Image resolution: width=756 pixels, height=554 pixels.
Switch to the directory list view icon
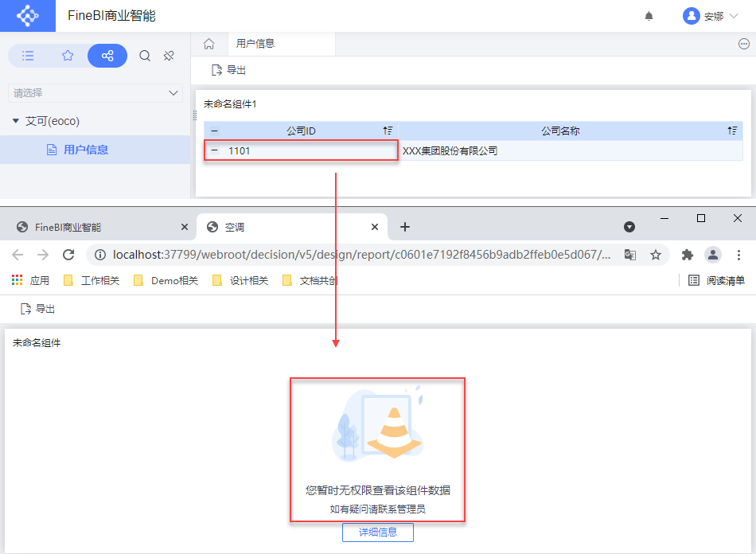[28, 56]
